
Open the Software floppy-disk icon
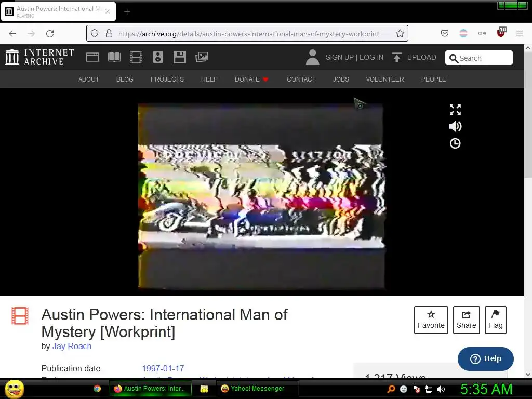(179, 57)
